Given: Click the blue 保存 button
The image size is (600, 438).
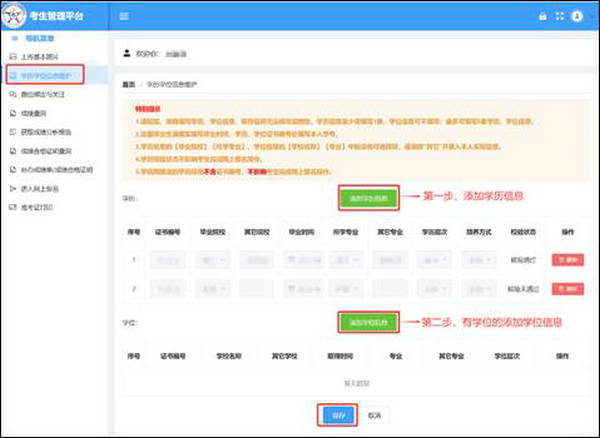Looking at the screenshot, I should (x=339, y=414).
